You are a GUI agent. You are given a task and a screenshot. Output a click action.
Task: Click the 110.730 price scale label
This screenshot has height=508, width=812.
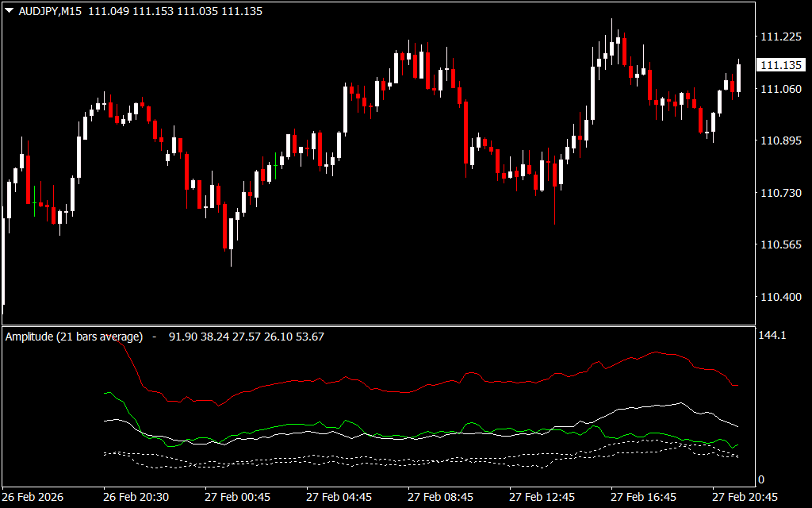click(779, 194)
